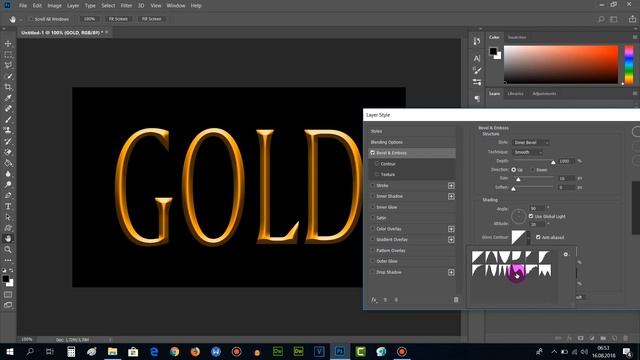Enable the Contour sub-effect checkbox
This screenshot has height=360, width=640.
[377, 164]
